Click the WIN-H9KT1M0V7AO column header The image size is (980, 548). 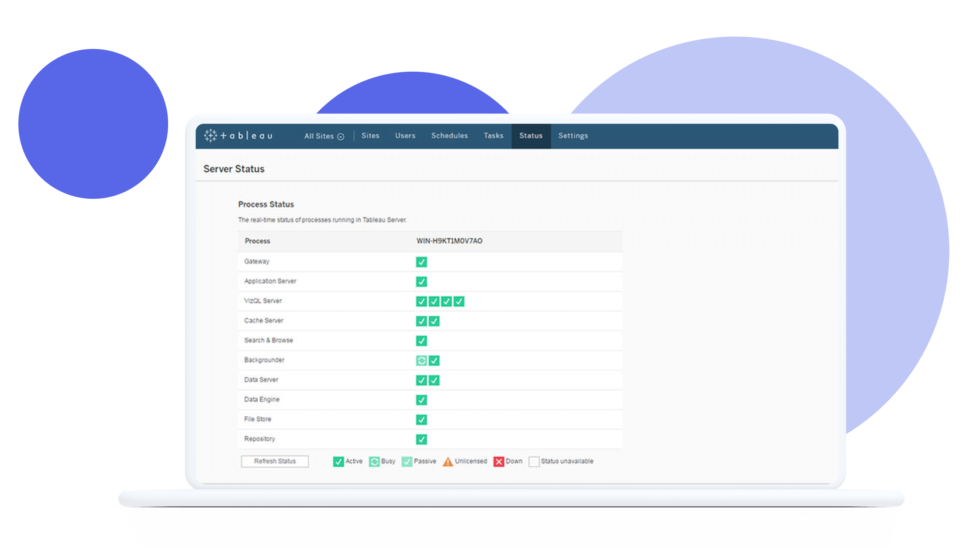coord(449,241)
